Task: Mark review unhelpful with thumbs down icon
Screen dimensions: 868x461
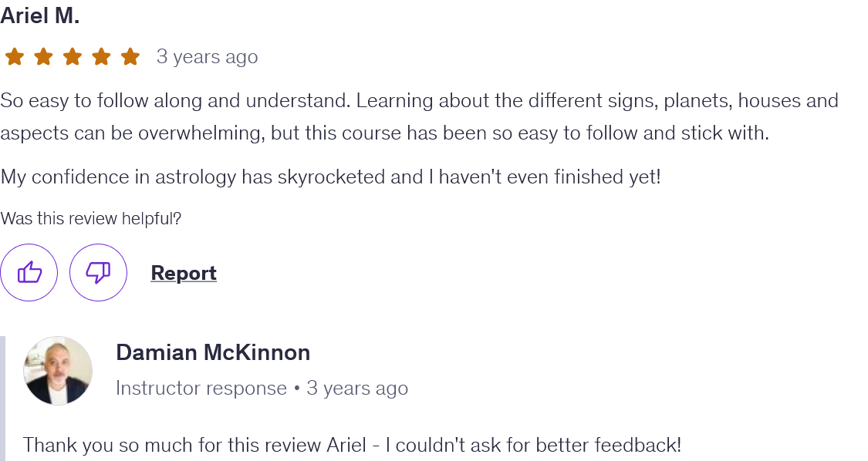Action: (x=98, y=272)
